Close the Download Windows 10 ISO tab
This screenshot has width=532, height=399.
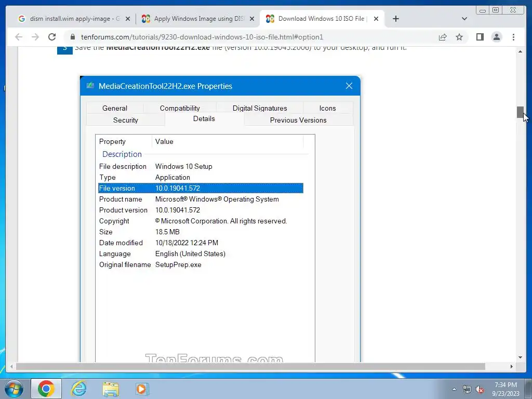376,19
